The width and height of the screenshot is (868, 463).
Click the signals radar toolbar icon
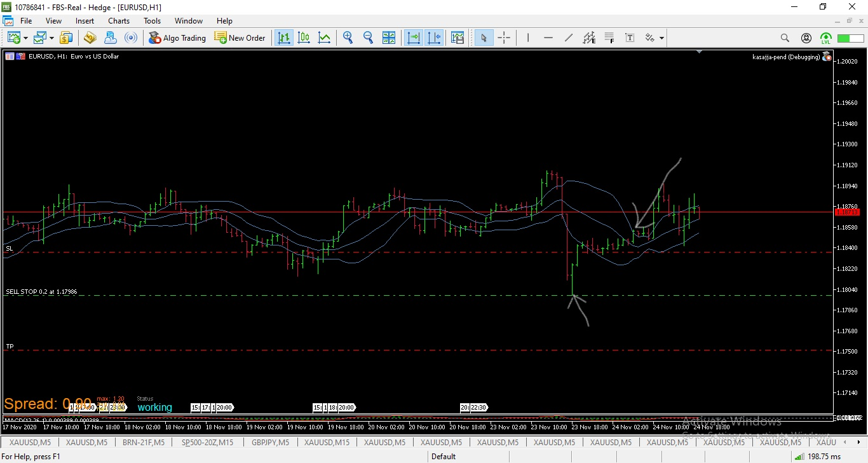pos(131,38)
